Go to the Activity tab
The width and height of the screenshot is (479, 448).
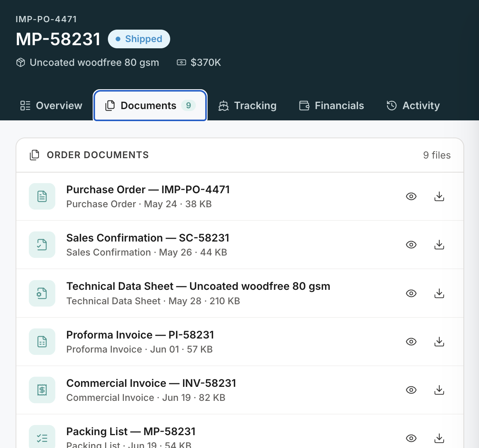[413, 106]
